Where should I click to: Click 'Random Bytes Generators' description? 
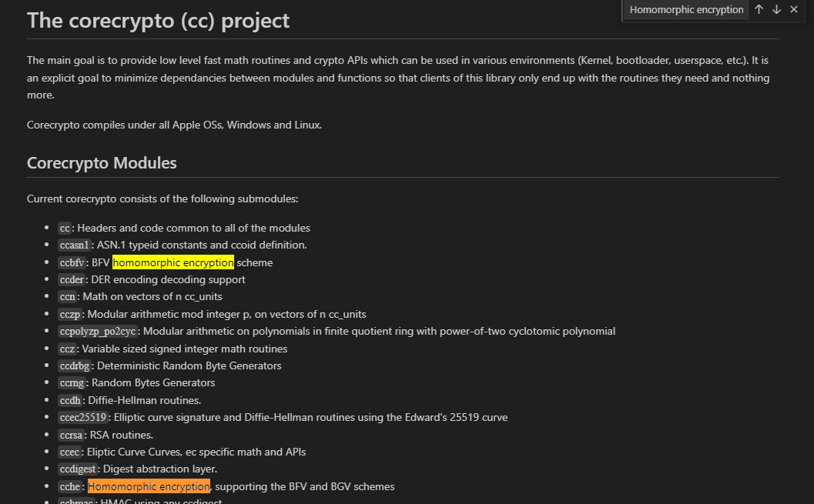(153, 382)
